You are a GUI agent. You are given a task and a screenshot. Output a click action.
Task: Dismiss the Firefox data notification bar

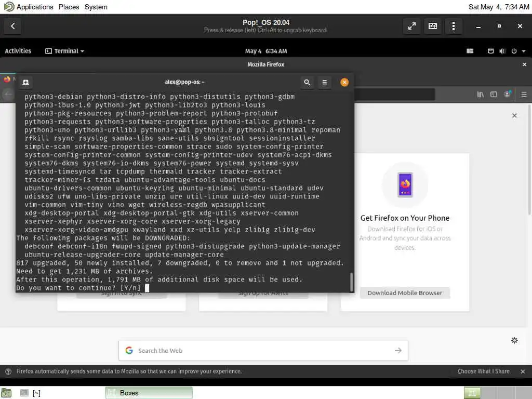[x=523, y=371]
